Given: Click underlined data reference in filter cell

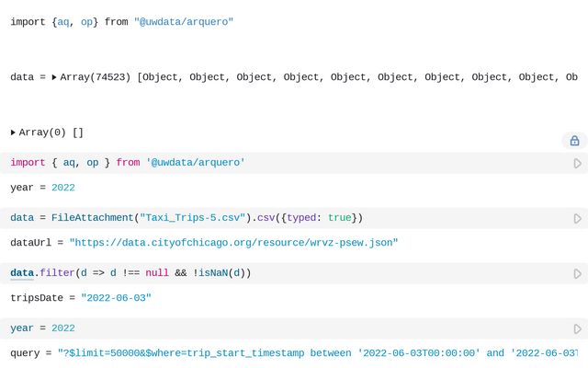Looking at the screenshot, I should tap(22, 273).
